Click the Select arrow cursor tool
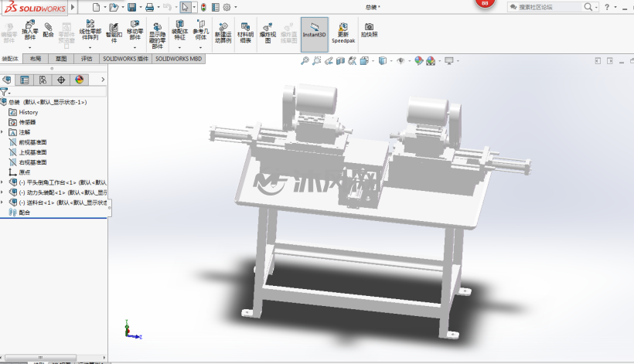 point(185,7)
